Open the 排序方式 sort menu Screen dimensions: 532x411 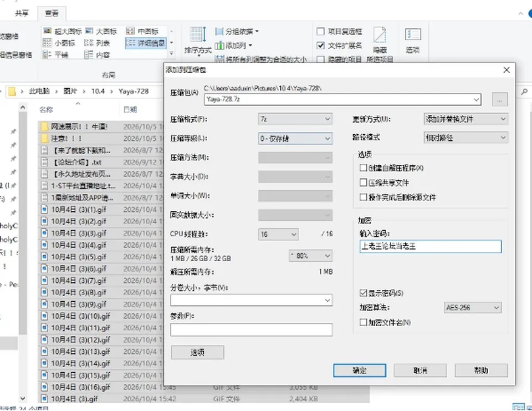(198, 40)
